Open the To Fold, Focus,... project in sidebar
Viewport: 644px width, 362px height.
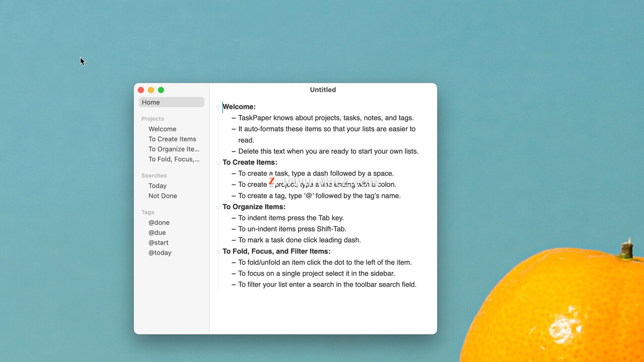pos(174,159)
